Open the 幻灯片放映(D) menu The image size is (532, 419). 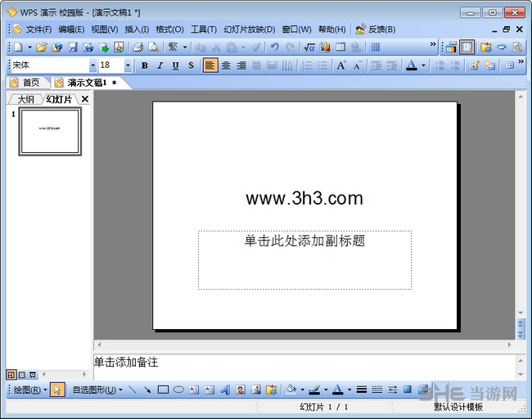point(250,29)
